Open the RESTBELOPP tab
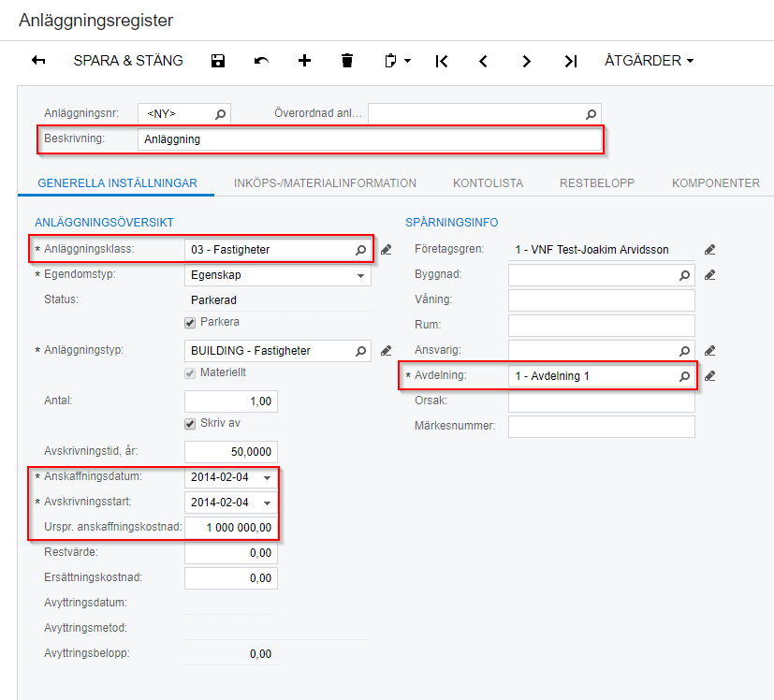This screenshot has height=700, width=774. [597, 183]
